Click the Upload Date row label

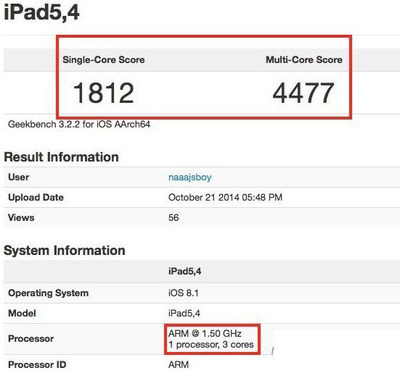36,197
